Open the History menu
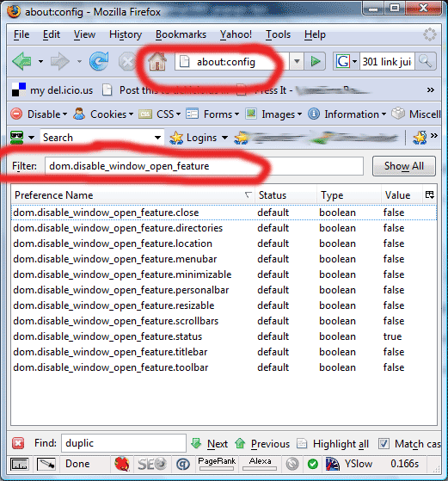Image resolution: width=448 pixels, height=481 pixels. click(x=126, y=34)
